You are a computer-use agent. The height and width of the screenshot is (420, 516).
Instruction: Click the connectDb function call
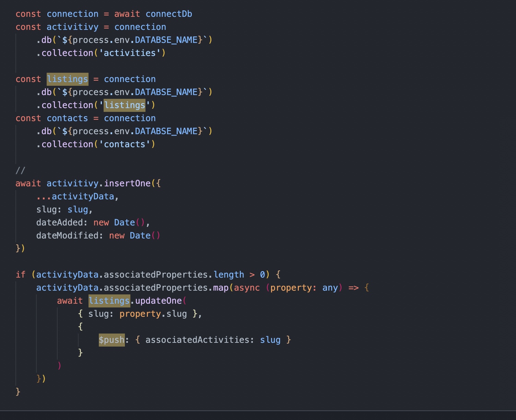(x=169, y=14)
